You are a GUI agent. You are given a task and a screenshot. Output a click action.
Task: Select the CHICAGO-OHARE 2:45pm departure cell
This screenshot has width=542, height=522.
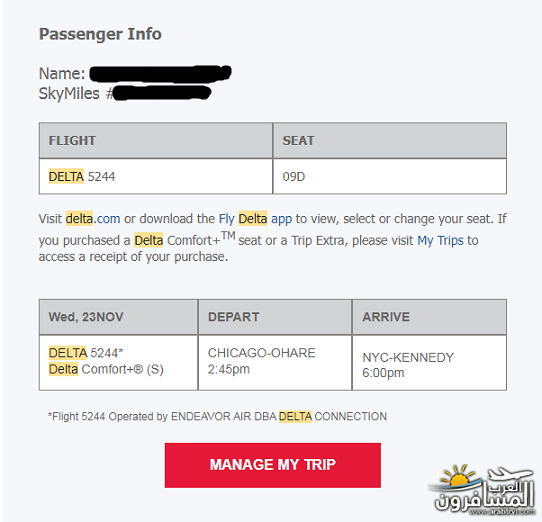click(x=275, y=363)
